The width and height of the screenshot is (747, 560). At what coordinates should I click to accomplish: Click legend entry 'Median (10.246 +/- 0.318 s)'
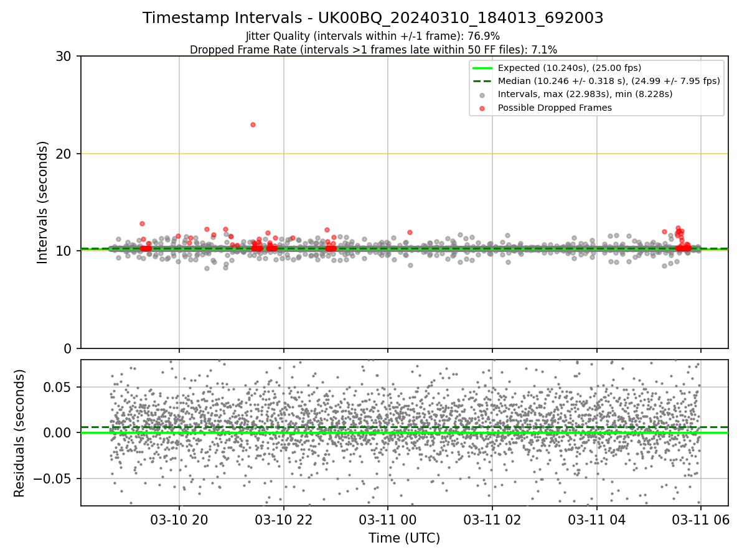point(609,81)
